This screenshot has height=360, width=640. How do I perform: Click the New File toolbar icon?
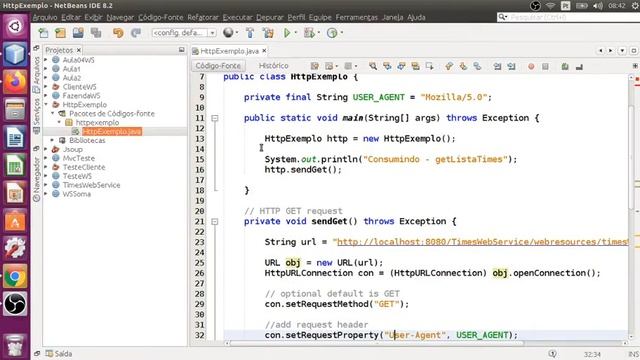(43, 33)
